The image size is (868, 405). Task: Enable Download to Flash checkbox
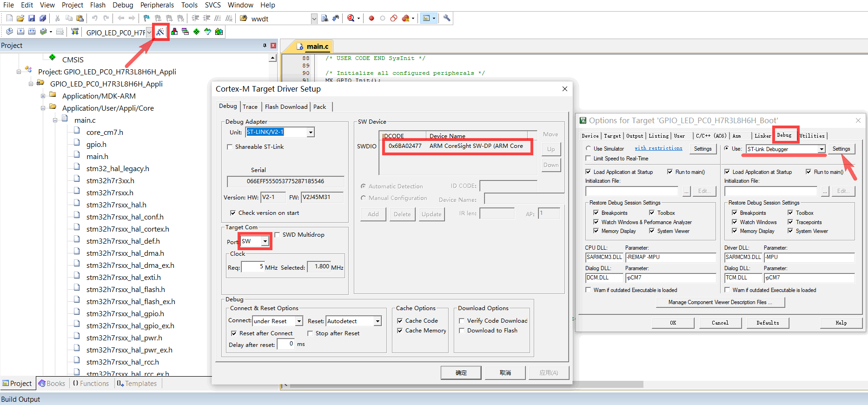click(462, 331)
